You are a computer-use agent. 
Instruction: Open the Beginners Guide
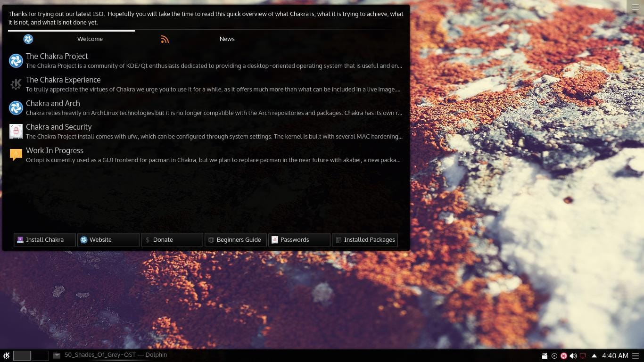pyautogui.click(x=236, y=239)
